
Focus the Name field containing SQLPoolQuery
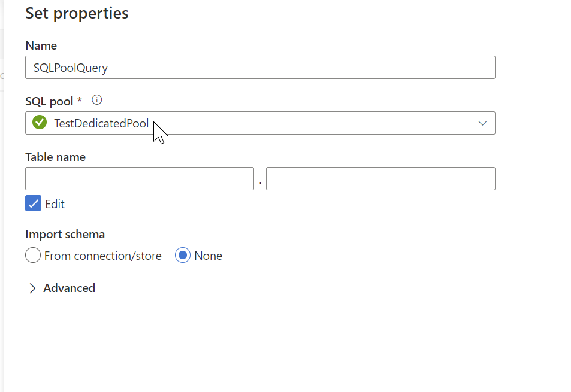pyautogui.click(x=260, y=67)
